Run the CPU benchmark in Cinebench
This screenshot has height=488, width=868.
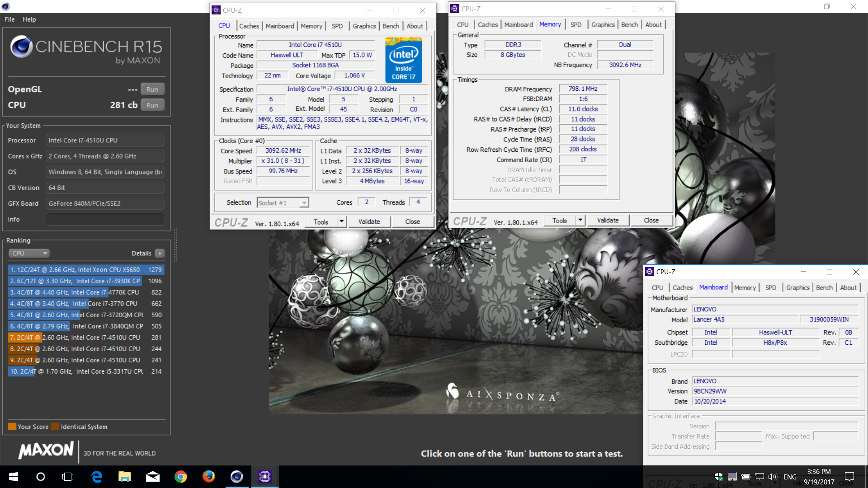152,105
